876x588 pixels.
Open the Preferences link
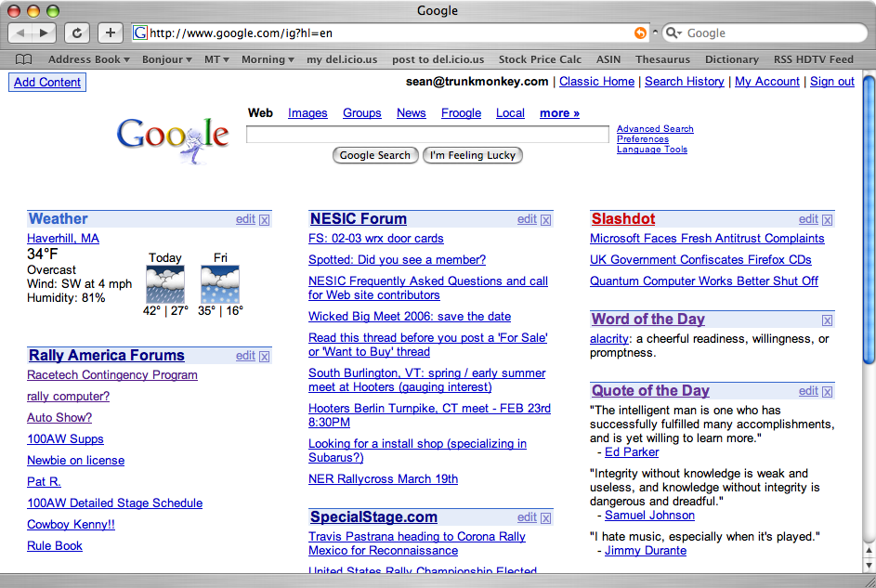(x=643, y=139)
